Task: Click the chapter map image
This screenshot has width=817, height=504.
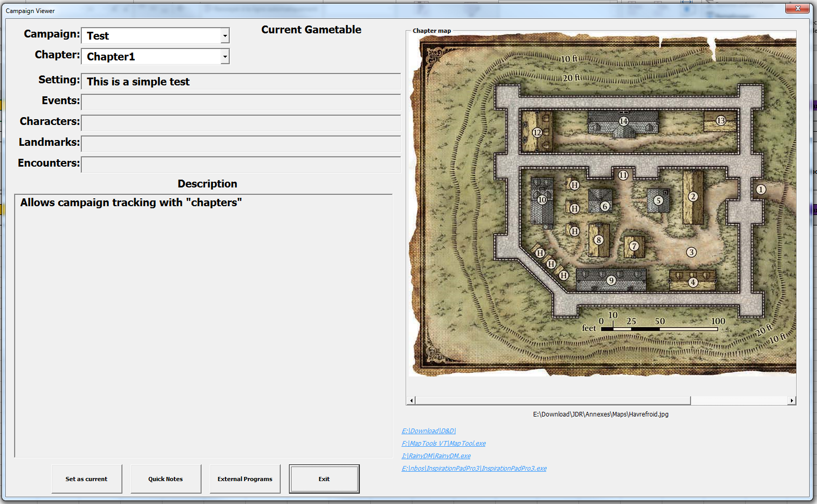Action: tap(602, 204)
